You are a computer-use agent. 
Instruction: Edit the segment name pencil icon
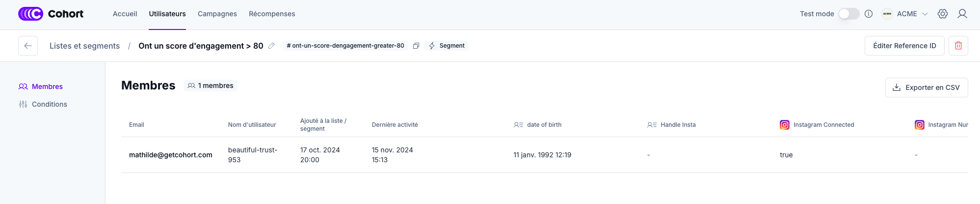[x=271, y=46]
